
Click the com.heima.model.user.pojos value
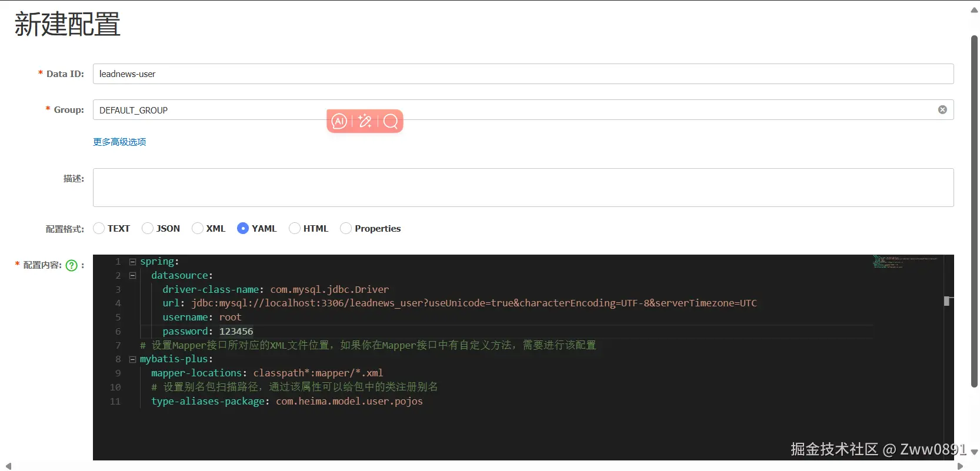[349, 402]
